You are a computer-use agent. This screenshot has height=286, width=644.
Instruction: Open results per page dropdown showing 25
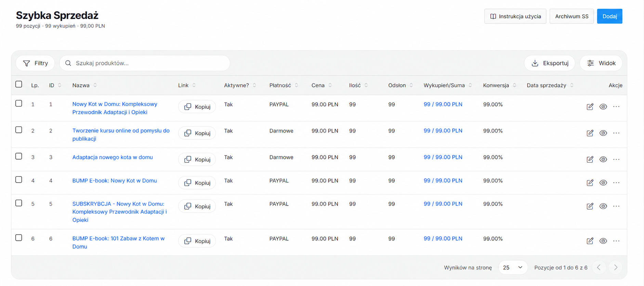513,268
